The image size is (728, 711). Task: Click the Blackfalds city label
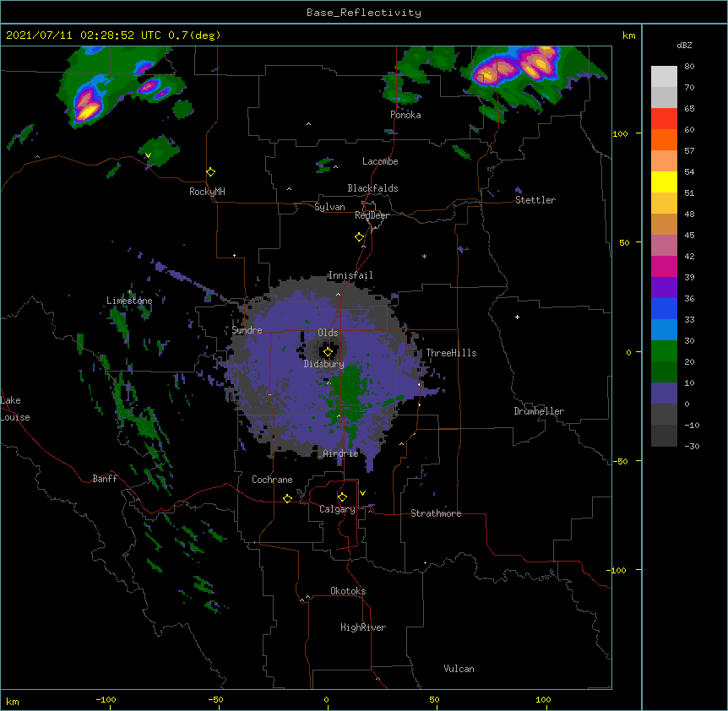point(372,188)
